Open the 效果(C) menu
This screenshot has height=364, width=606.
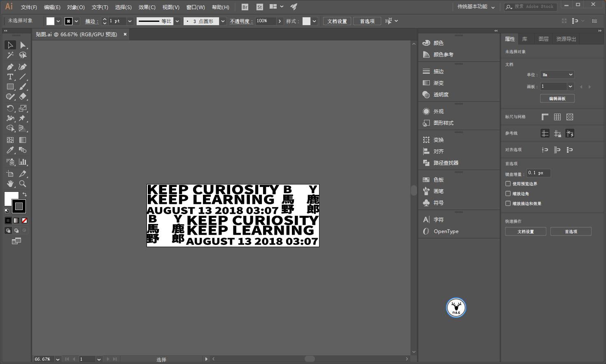click(x=147, y=7)
